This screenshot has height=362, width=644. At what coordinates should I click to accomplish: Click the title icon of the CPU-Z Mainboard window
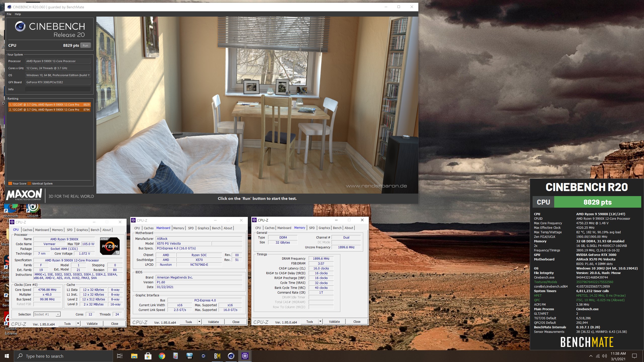click(133, 220)
